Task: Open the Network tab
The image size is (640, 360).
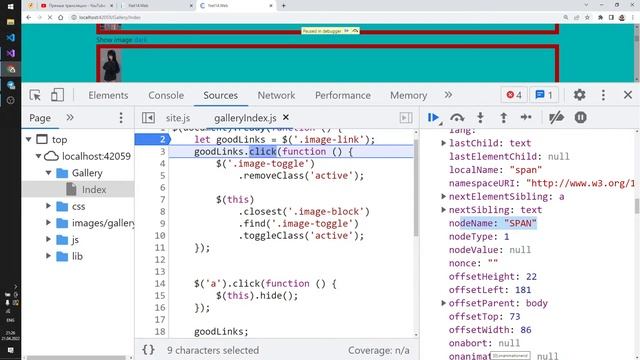Action: pyautogui.click(x=276, y=95)
